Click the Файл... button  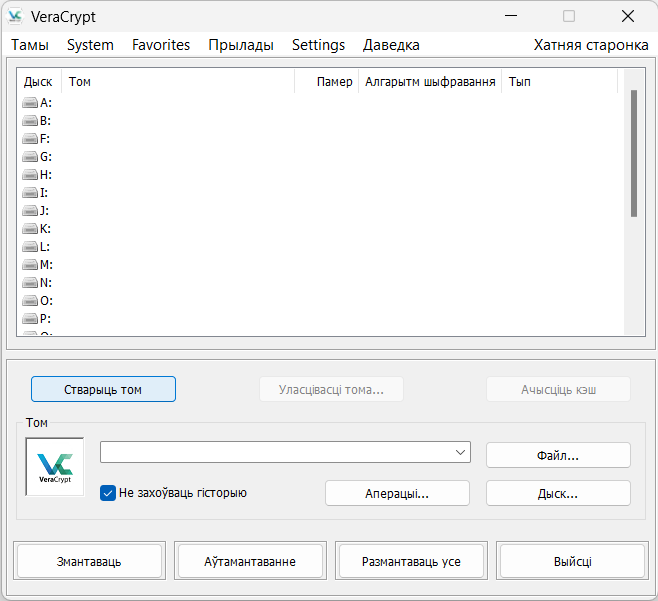point(558,455)
